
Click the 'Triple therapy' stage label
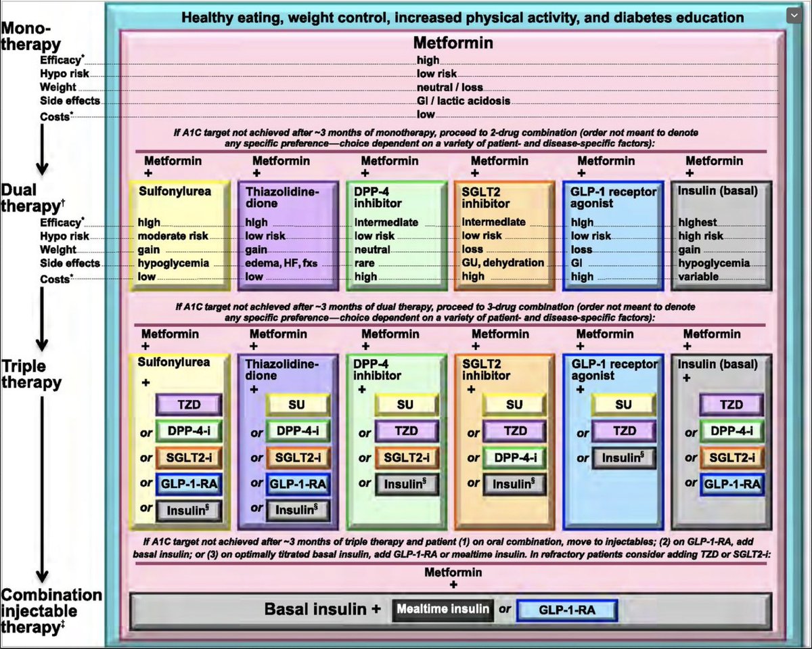point(31,374)
